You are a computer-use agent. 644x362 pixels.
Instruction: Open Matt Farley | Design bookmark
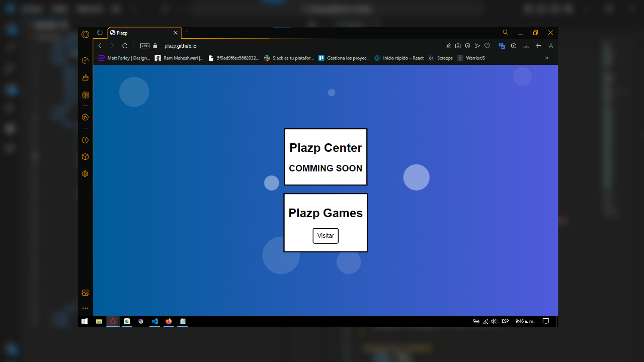coord(124,58)
